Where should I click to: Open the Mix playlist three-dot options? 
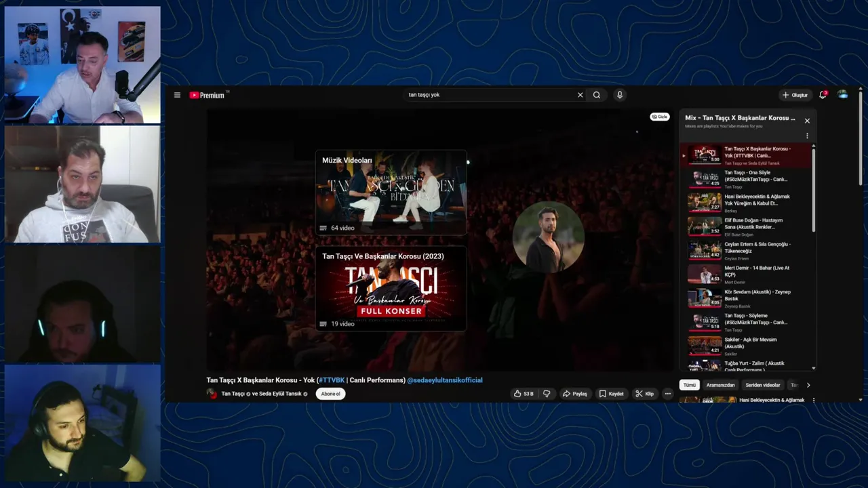pyautogui.click(x=807, y=136)
